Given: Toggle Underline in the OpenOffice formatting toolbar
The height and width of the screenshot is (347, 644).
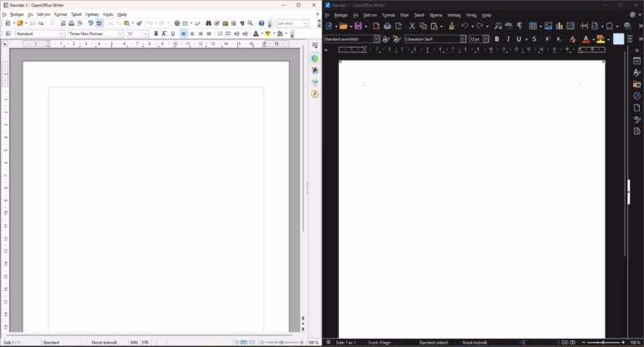Looking at the screenshot, I should 173,34.
